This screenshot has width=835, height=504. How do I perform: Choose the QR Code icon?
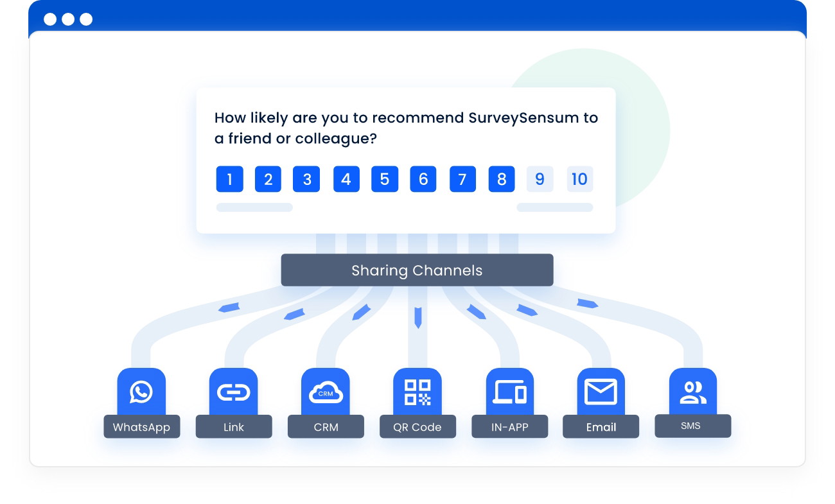(418, 392)
